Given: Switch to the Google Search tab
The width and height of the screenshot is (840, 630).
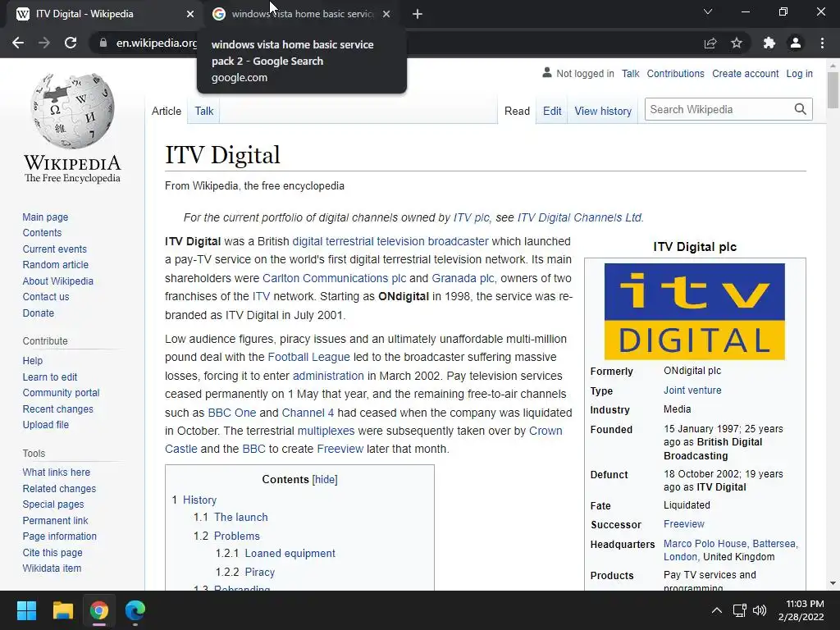Looking at the screenshot, I should 302,14.
